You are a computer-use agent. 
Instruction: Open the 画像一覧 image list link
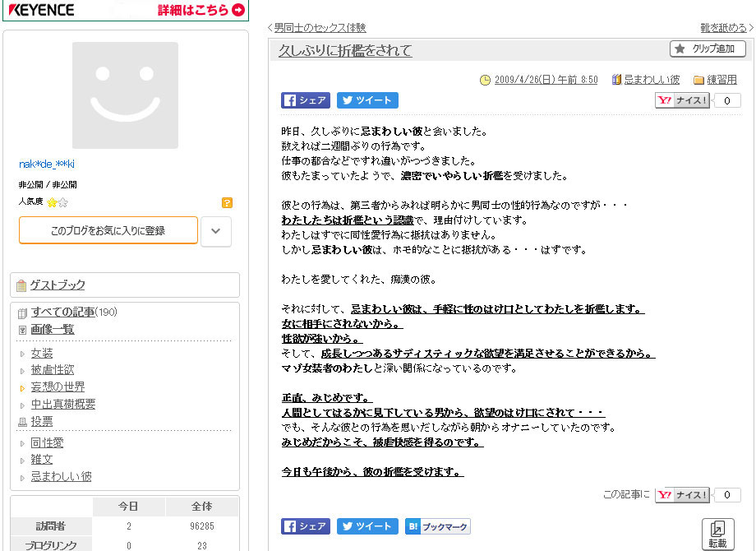click(x=53, y=329)
